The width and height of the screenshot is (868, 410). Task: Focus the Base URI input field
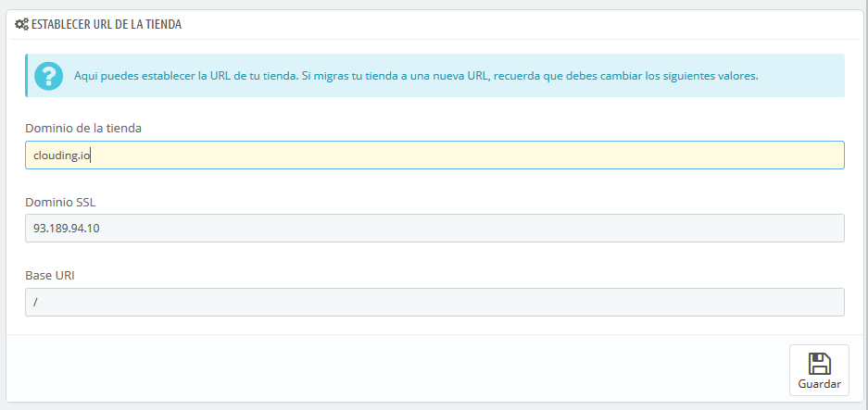click(x=434, y=302)
